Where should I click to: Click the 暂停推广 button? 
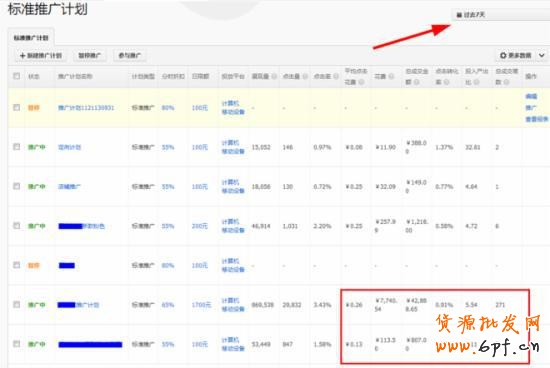pyautogui.click(x=89, y=55)
